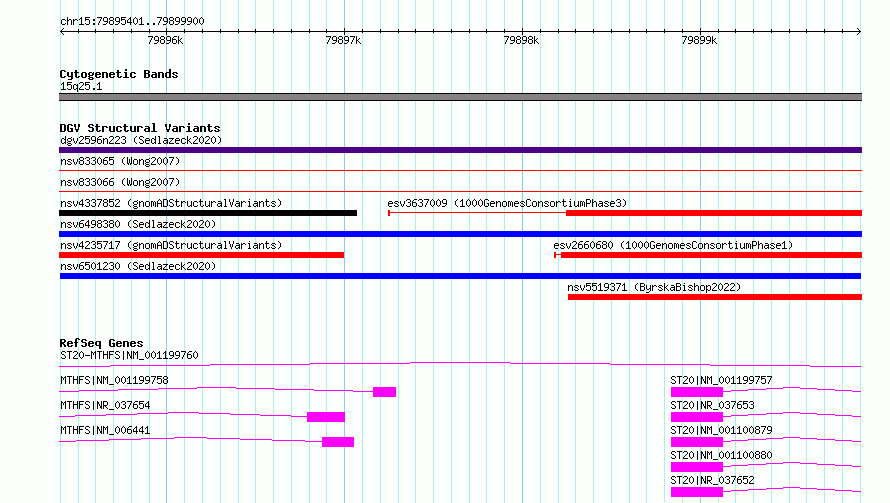This screenshot has height=503, width=890.
Task: Select the esv3637009 thick red bar
Action: pyautogui.click(x=714, y=213)
